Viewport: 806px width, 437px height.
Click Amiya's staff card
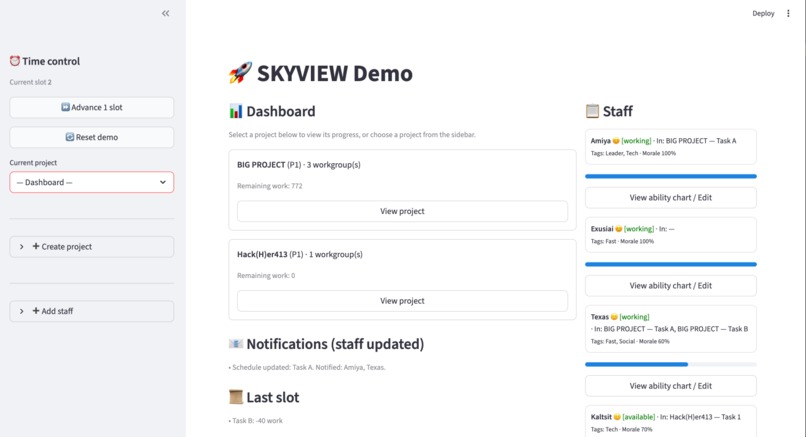(670, 147)
